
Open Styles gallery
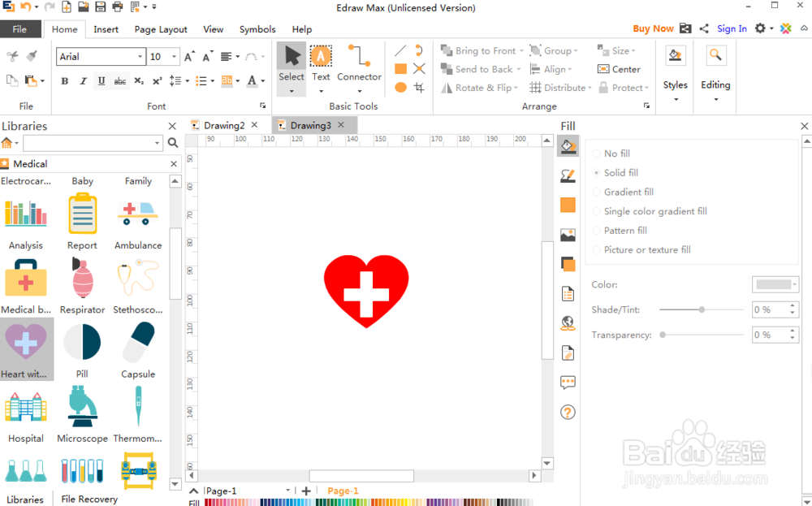click(676, 72)
